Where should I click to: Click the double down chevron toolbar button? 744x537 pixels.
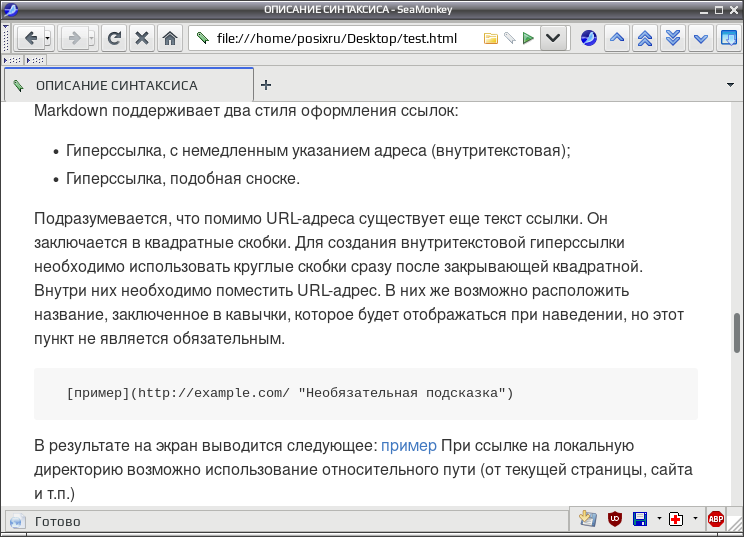point(672,38)
